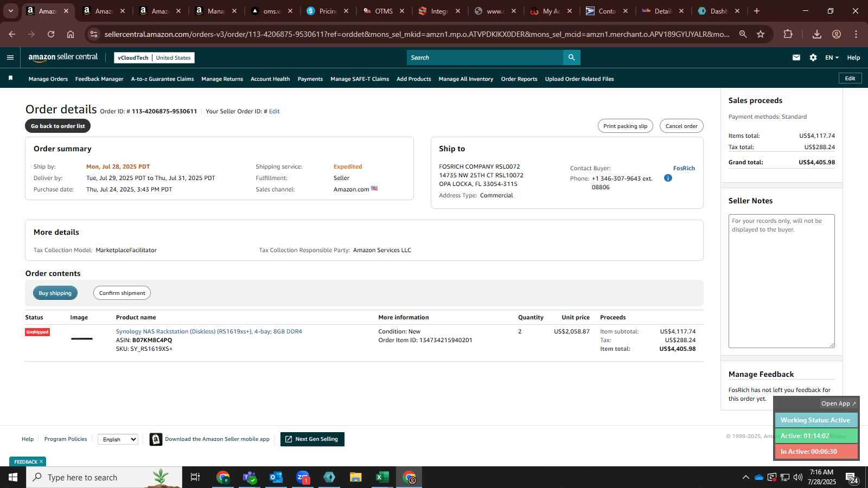Open Outlook in taskbar
Image resolution: width=868 pixels, height=488 pixels.
(x=276, y=477)
